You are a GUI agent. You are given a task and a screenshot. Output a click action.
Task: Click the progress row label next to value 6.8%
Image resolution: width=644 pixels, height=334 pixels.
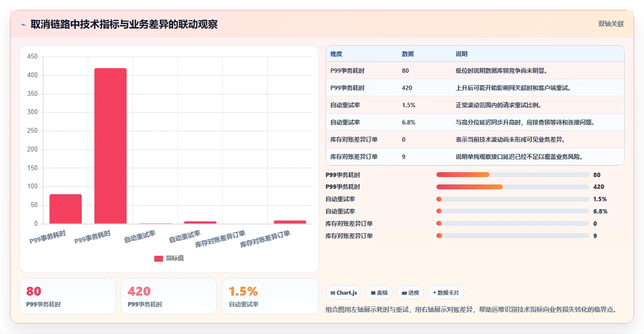coord(340,212)
